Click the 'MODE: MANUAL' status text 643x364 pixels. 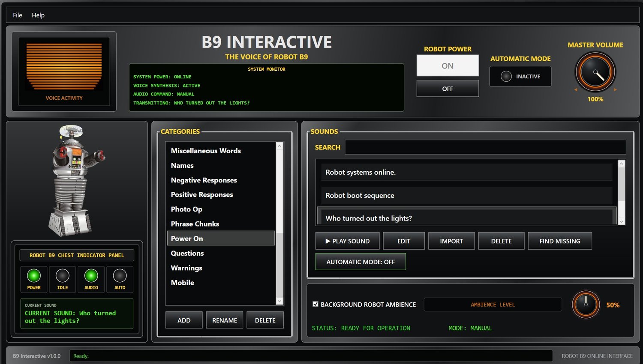470,328
